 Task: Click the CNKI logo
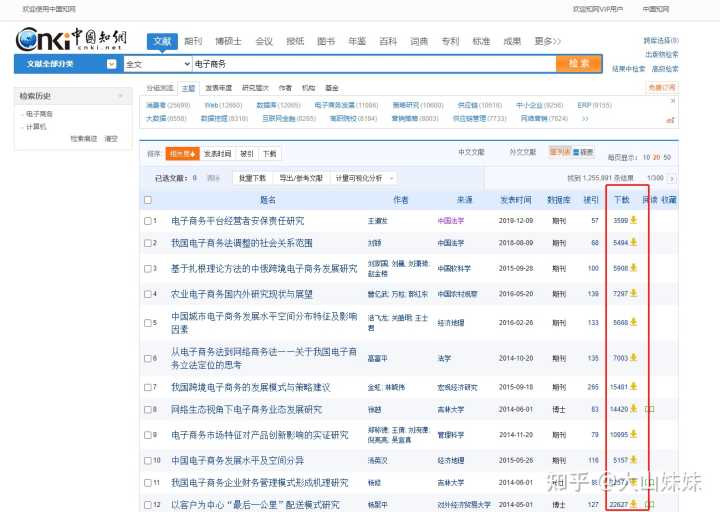pos(71,39)
